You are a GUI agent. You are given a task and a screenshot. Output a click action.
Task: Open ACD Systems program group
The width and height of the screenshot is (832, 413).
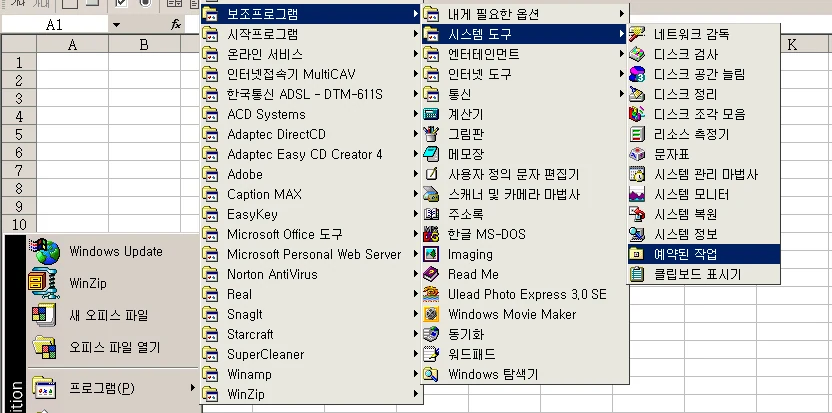coord(311,115)
